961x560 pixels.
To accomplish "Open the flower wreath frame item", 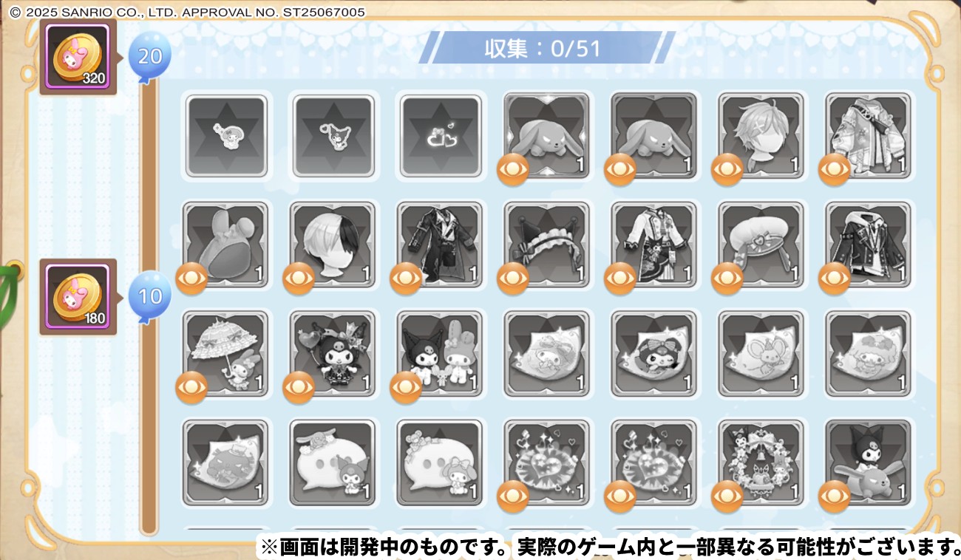I will tap(762, 462).
